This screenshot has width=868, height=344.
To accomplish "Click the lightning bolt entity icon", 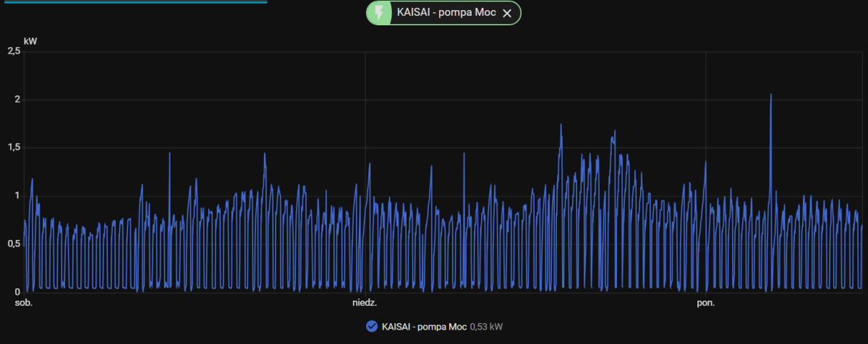I will click(379, 13).
